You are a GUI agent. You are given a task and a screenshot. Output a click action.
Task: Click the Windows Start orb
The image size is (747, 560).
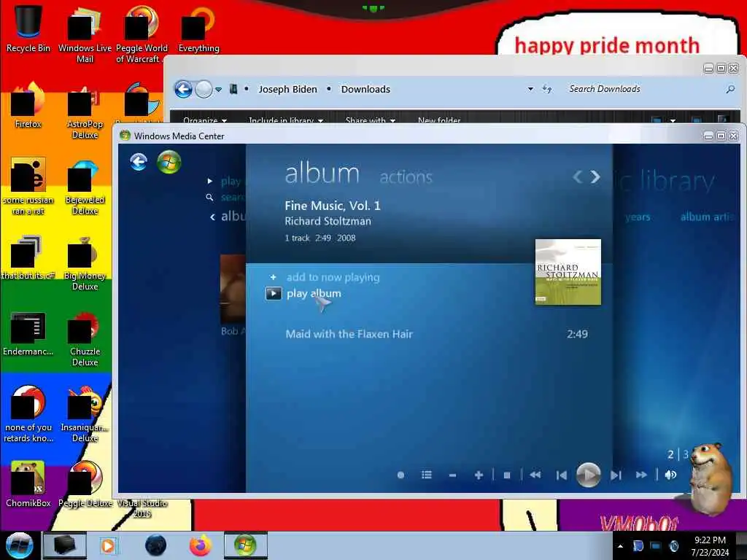point(20,545)
